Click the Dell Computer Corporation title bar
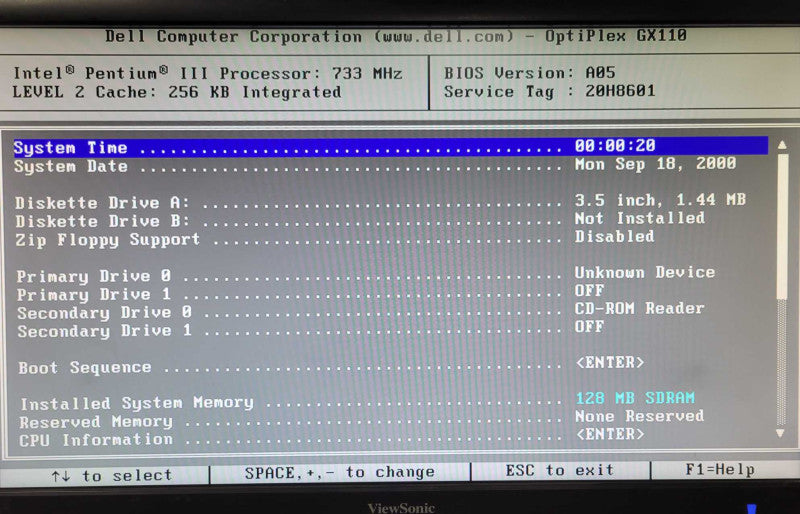This screenshot has height=514, width=800. (396, 36)
